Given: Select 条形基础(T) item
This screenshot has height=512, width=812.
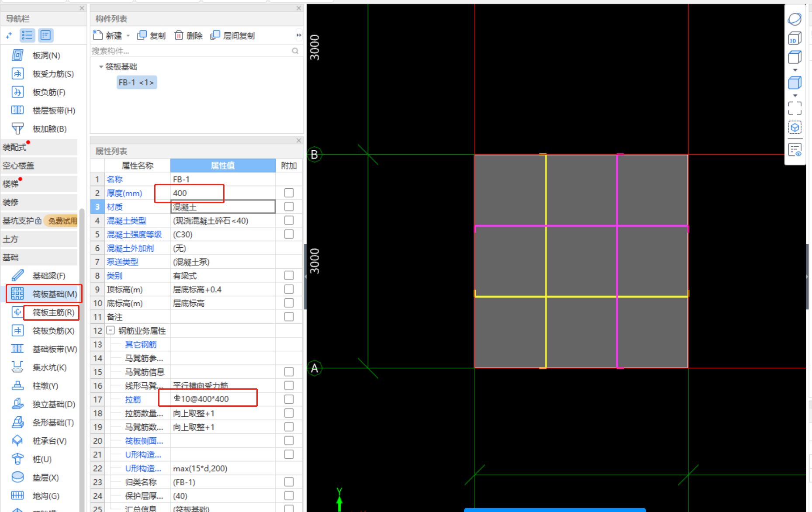Looking at the screenshot, I should [x=43, y=422].
